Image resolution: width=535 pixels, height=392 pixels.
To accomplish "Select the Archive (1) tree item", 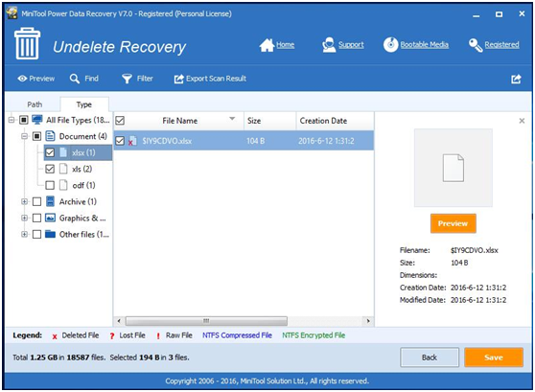I will (78, 201).
